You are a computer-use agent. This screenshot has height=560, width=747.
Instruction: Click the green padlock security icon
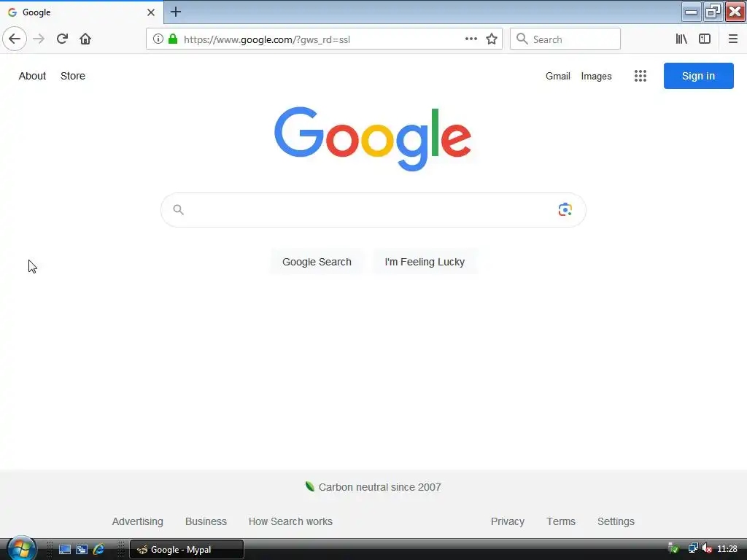pyautogui.click(x=173, y=39)
